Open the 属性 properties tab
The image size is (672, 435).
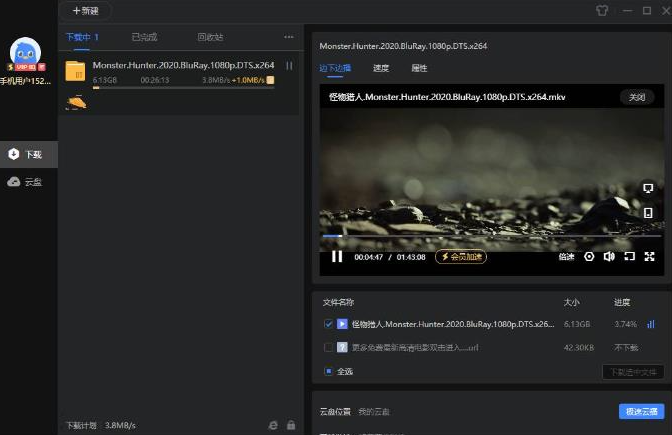coord(419,68)
